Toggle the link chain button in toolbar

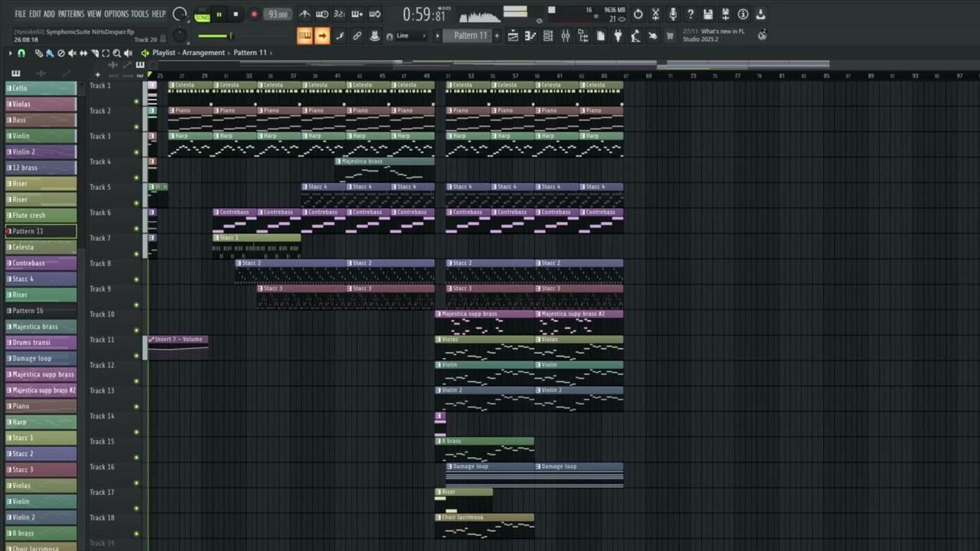coord(357,36)
